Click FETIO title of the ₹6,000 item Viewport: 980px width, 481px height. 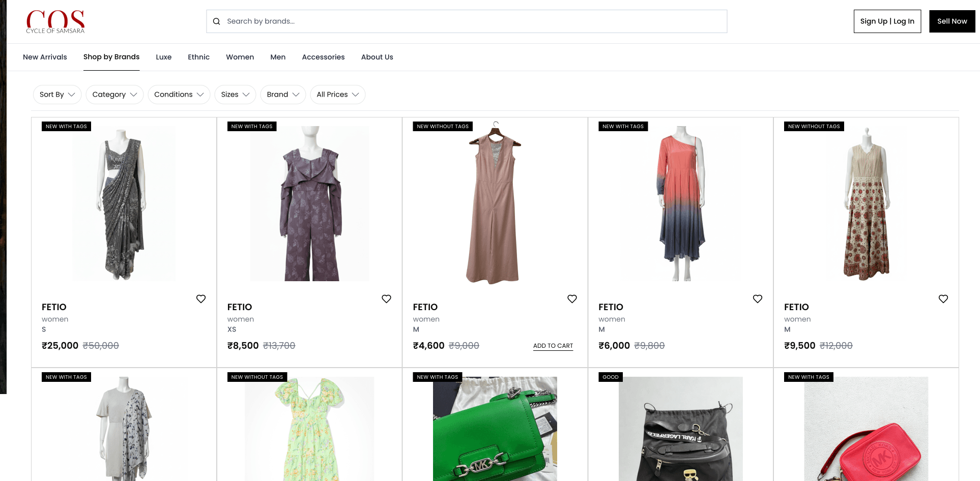point(611,307)
